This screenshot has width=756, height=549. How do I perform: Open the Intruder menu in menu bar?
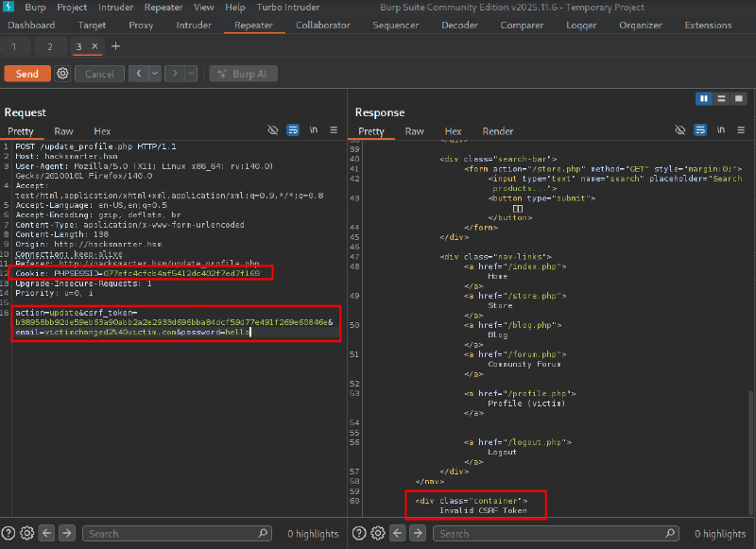tap(115, 8)
